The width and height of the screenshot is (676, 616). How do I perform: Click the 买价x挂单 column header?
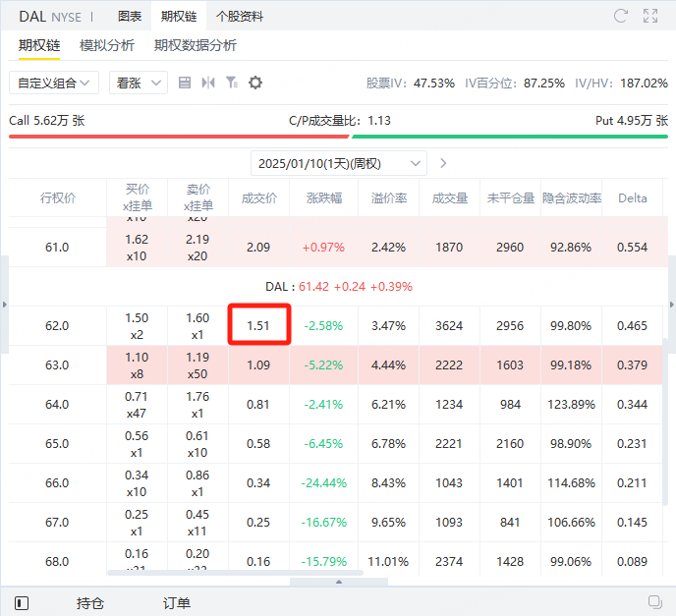[x=138, y=197]
